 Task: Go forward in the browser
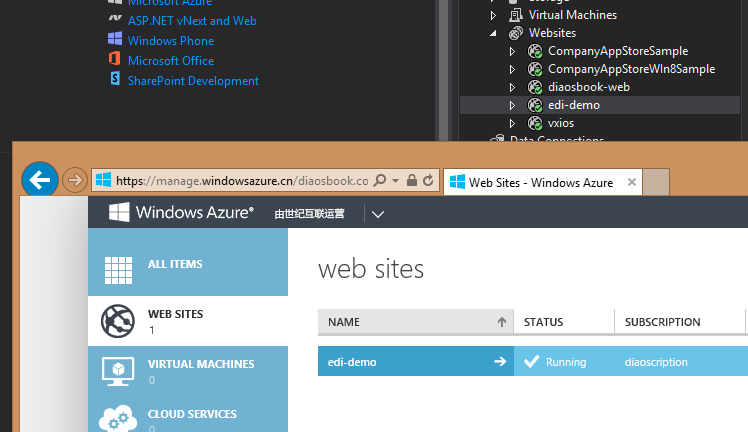click(x=74, y=180)
